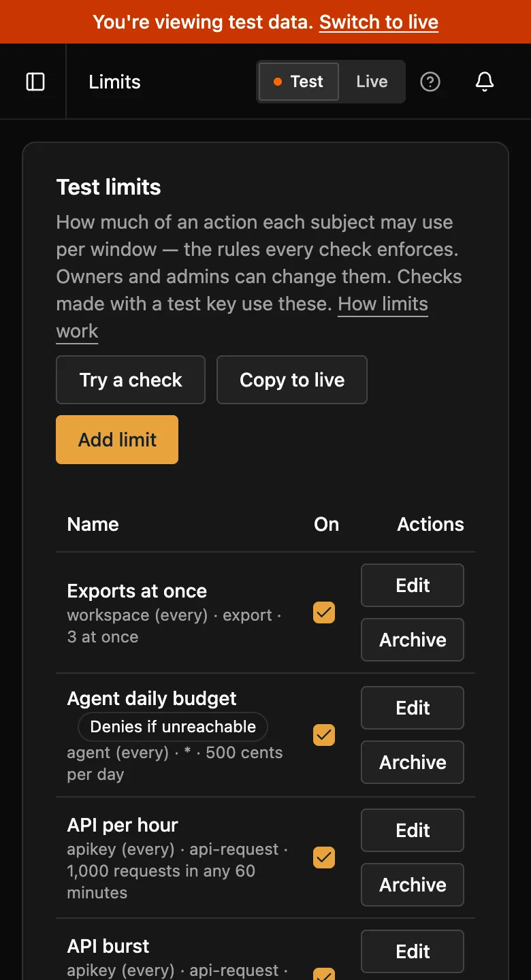This screenshot has height=980, width=531.
Task: Select the '3 at once' detail text
Action: (103, 637)
